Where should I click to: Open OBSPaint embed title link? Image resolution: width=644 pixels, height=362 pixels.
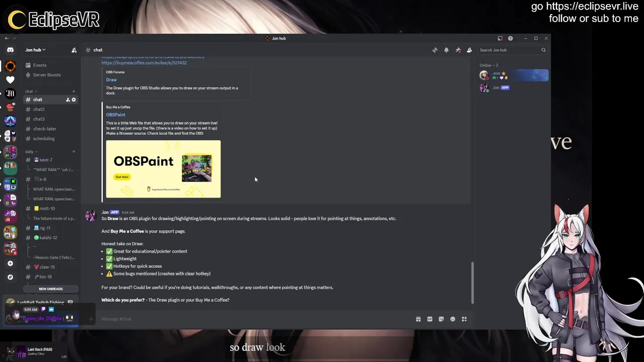tap(115, 115)
